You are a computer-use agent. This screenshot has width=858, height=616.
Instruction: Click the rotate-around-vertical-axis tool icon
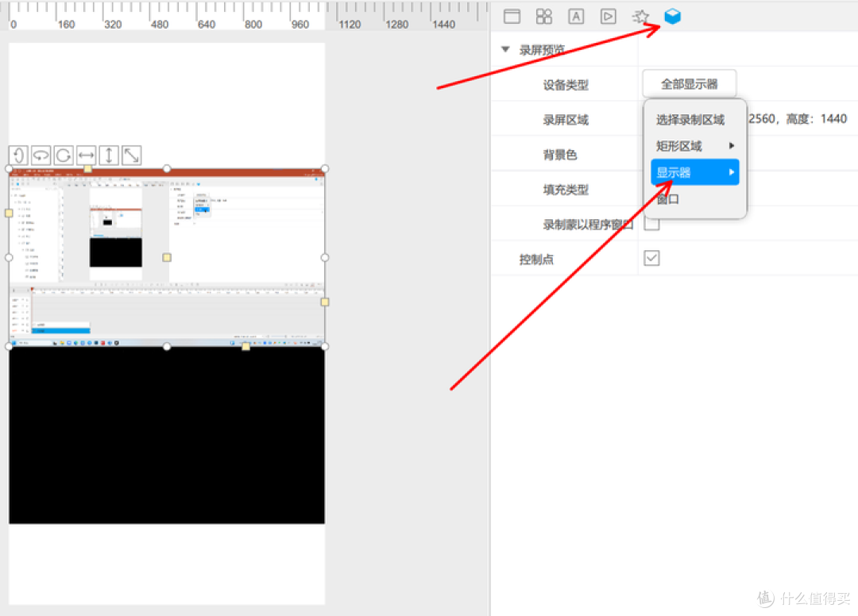point(18,156)
